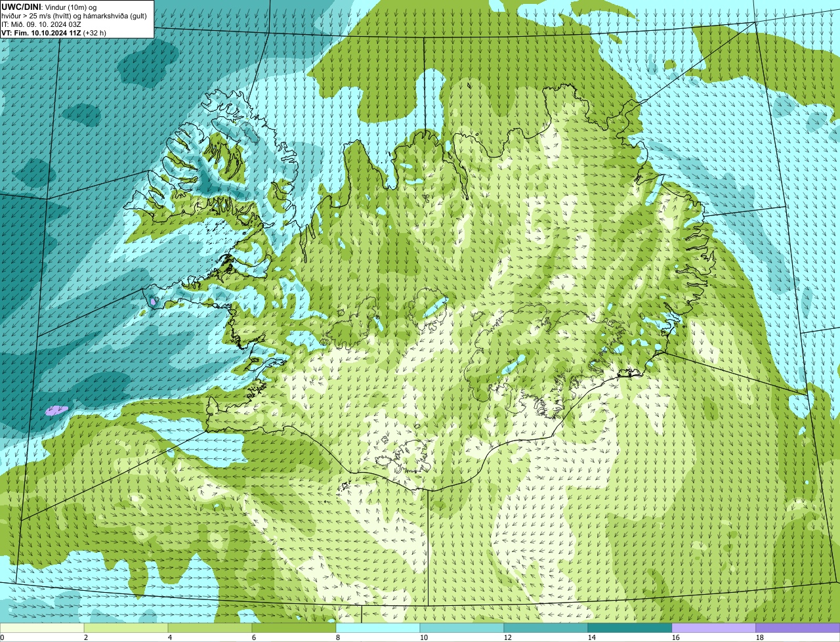This screenshot has width=840, height=642.
Task: Click the legend value label "2"
Action: [86, 637]
